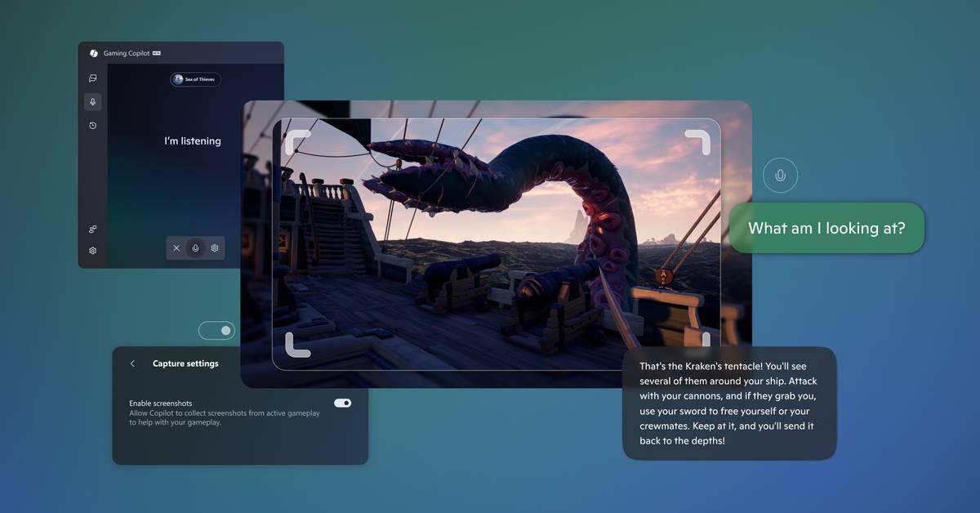Mute the mic in the listening control bar

click(195, 248)
